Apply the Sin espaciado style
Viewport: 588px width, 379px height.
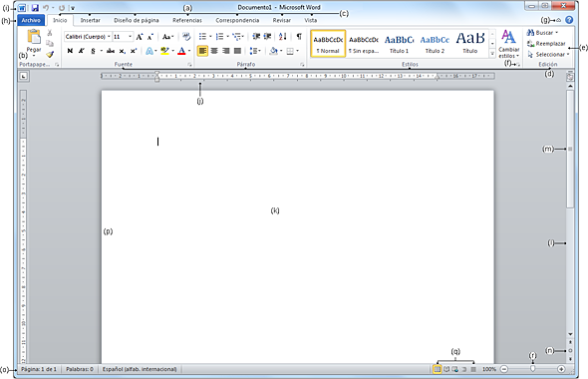[x=364, y=44]
